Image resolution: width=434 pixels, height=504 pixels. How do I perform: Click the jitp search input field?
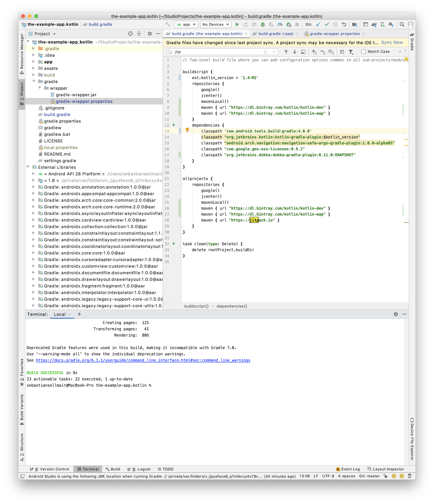click(x=219, y=52)
